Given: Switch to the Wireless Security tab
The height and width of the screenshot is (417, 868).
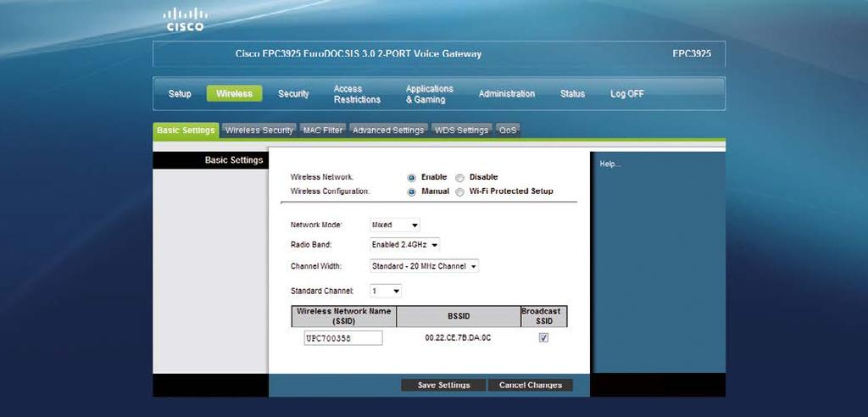Looking at the screenshot, I should click(x=259, y=131).
